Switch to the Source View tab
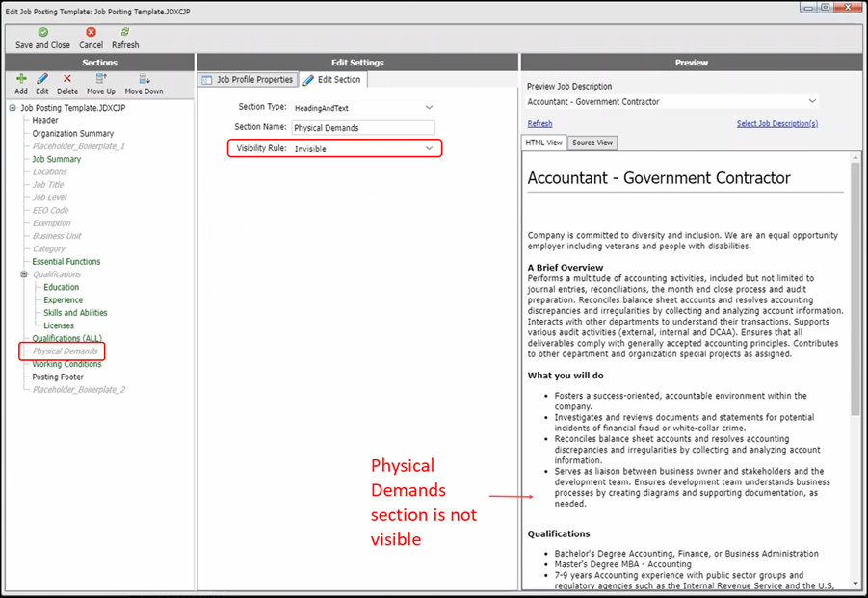The image size is (868, 598). click(x=592, y=143)
